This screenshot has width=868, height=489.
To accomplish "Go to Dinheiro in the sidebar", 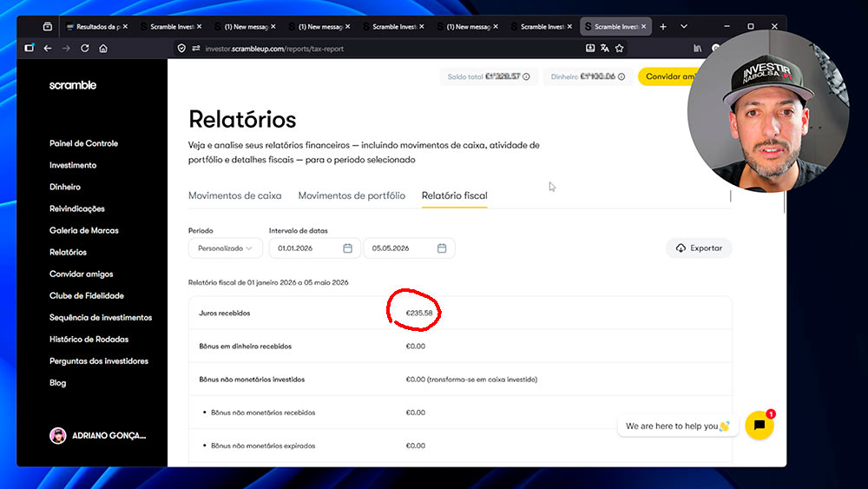I will pyautogui.click(x=65, y=188).
